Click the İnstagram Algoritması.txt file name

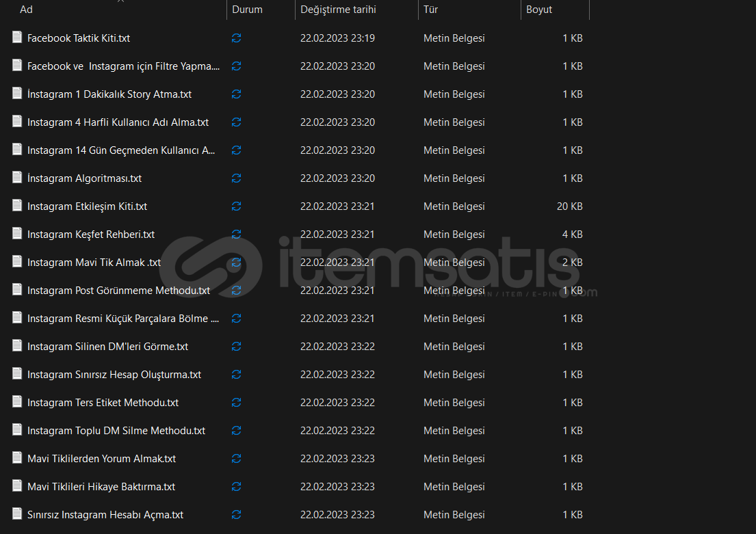coord(84,178)
